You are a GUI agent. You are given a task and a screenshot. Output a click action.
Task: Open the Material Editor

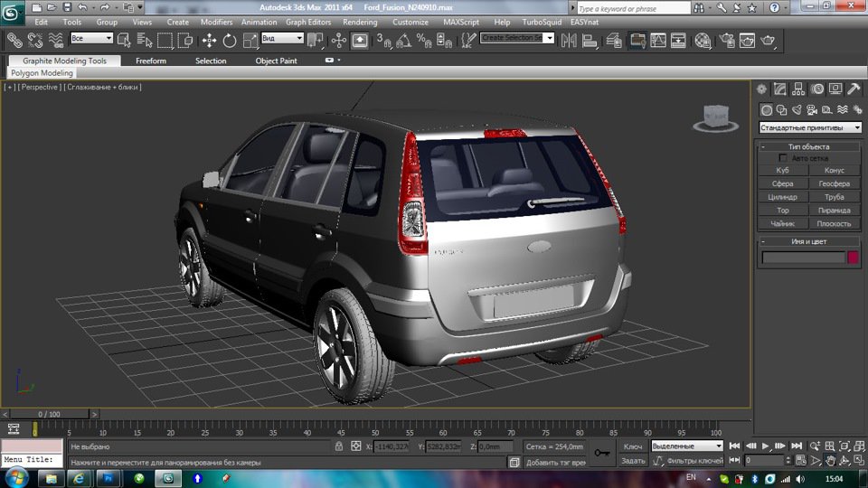703,40
